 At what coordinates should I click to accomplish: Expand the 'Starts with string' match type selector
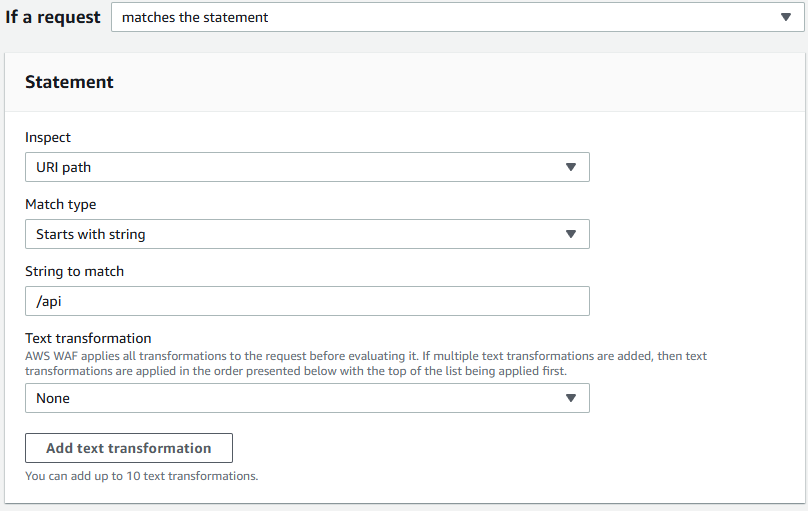(x=300, y=234)
